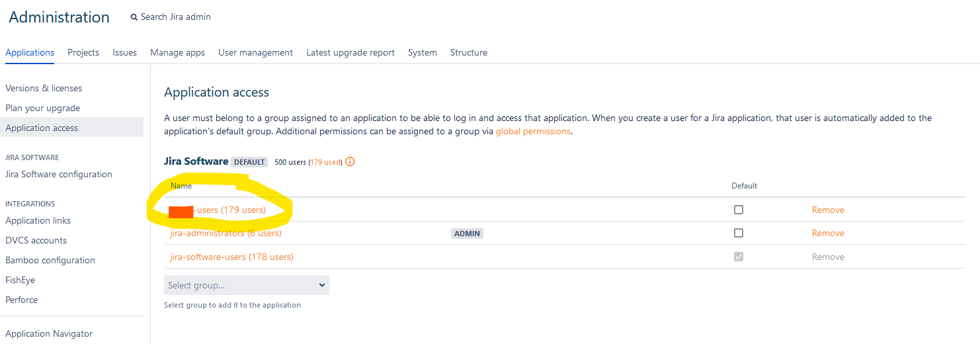
Task: Open the Latest upgrade report tab
Action: point(350,52)
